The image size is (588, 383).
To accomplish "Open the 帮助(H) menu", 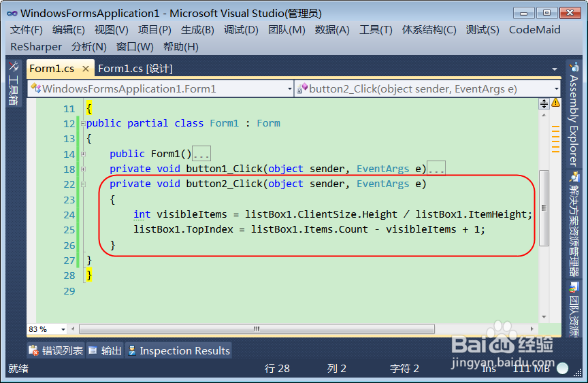I will pos(181,47).
